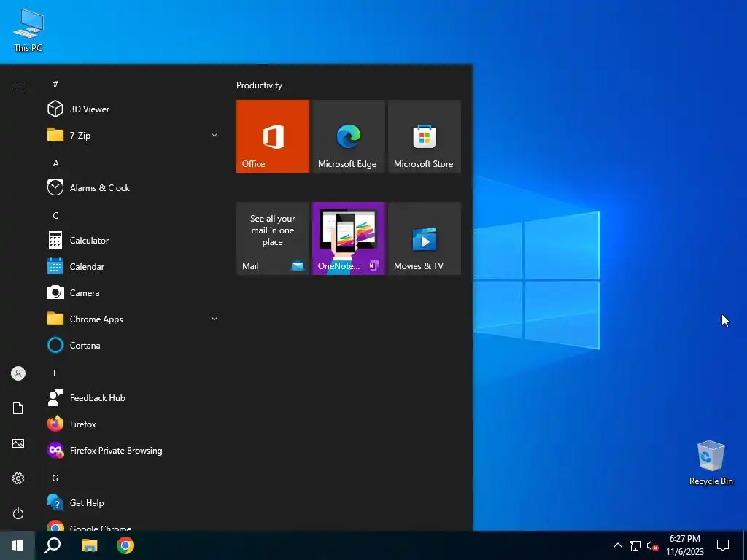Select the Recycle Bin desktop icon
This screenshot has height=560, width=747.
click(711, 463)
